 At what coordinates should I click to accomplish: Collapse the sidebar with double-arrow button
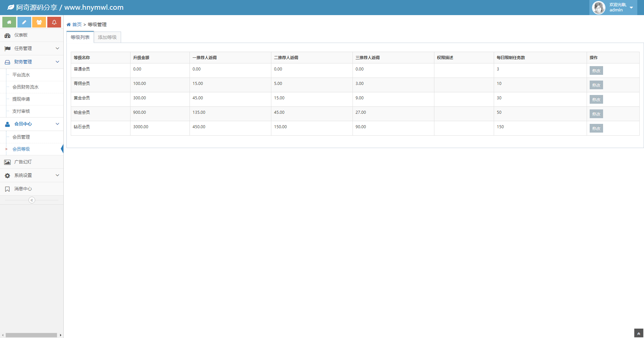click(32, 200)
